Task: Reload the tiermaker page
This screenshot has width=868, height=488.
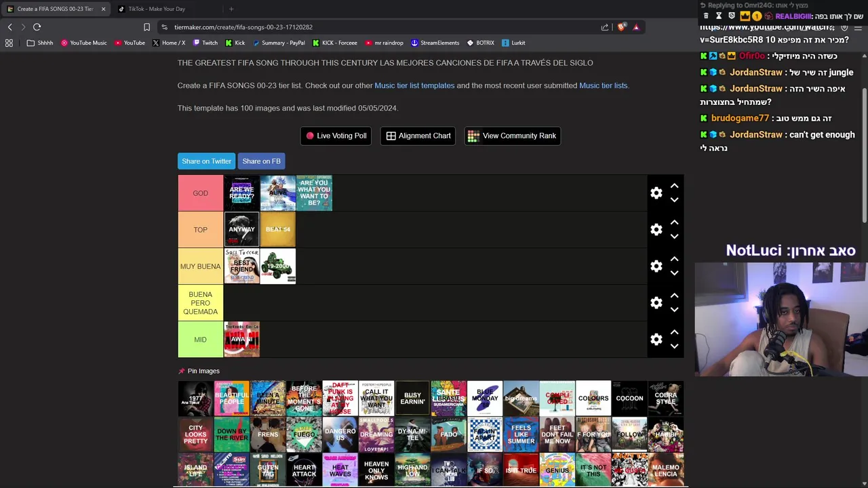Action: (x=37, y=27)
